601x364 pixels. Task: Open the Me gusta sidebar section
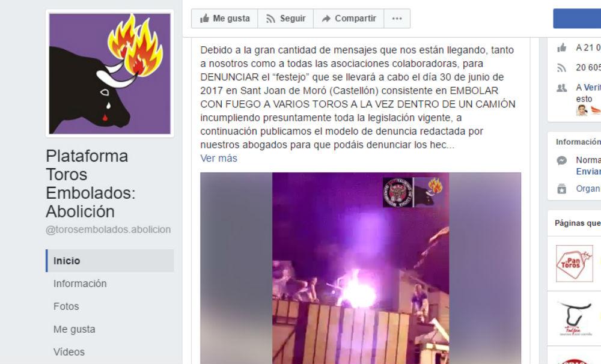pos(74,329)
